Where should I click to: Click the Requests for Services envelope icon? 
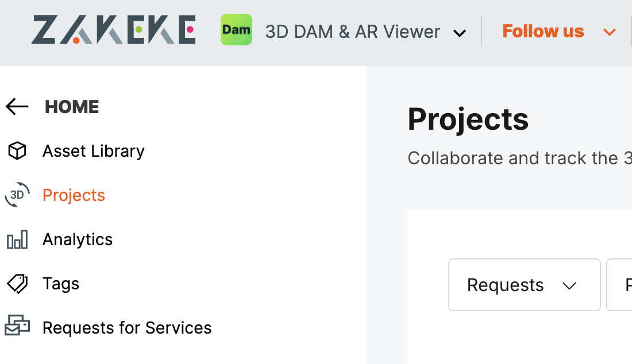[17, 326]
